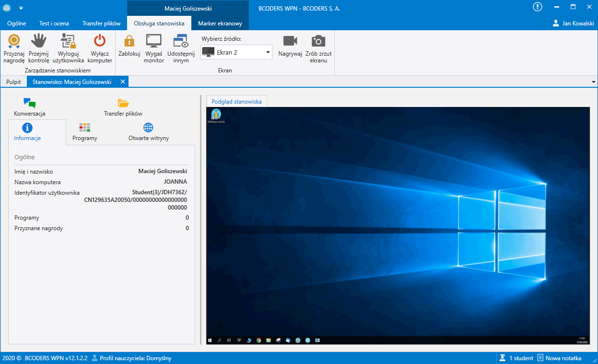Viewport: 598px width, 364px height.
Task: Click the Nazwa komputera label
Action: (37, 182)
